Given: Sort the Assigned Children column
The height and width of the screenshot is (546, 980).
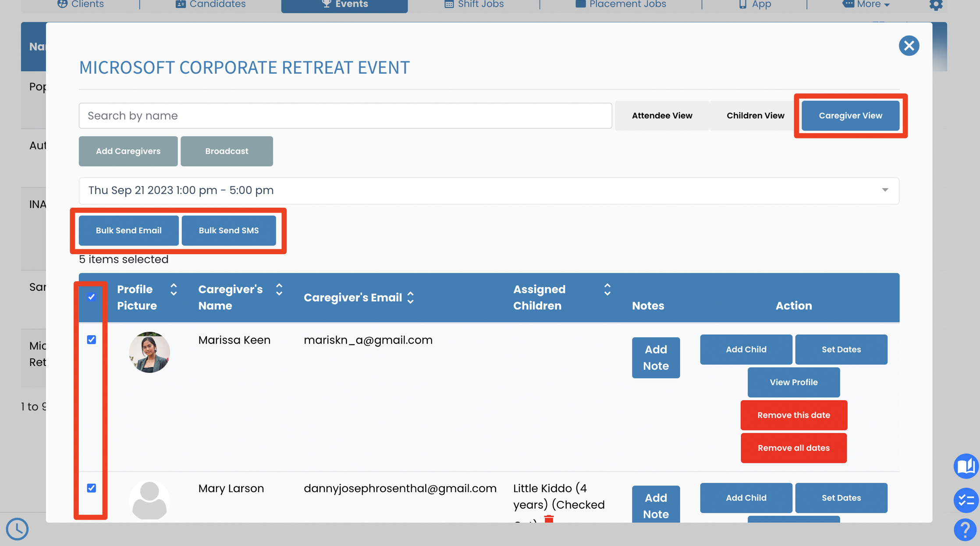Looking at the screenshot, I should click(607, 289).
